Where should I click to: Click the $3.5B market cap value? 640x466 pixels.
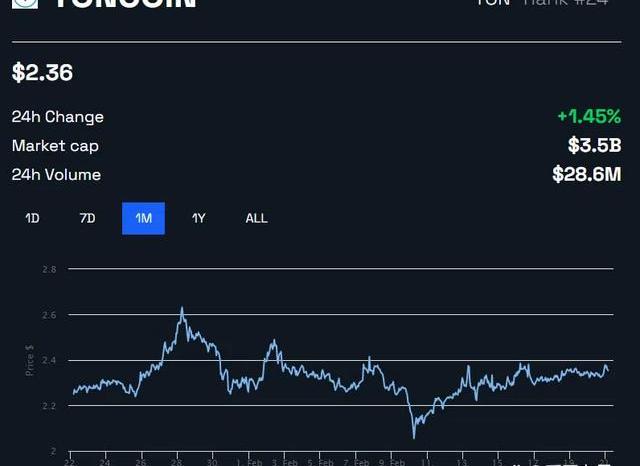(594, 146)
